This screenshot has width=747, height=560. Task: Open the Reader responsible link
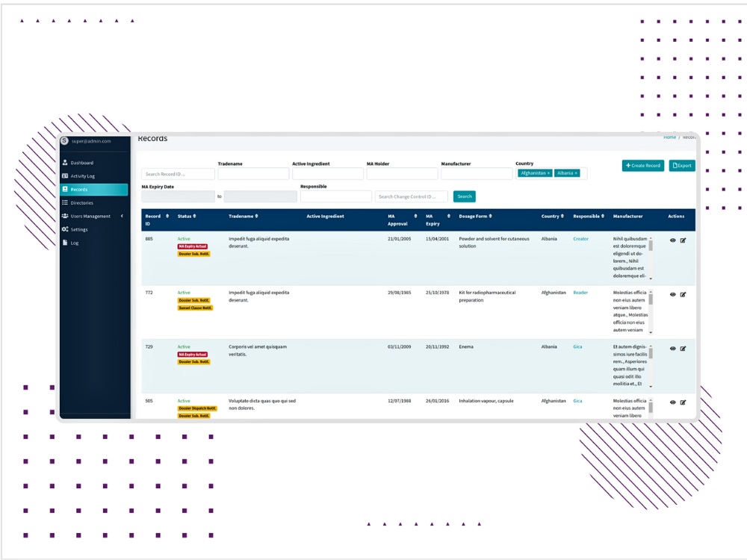[x=580, y=293]
